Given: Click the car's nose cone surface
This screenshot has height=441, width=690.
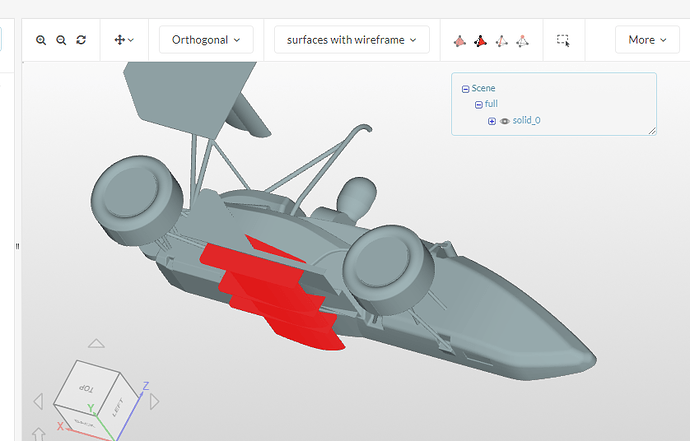Looking at the screenshot, I should pyautogui.click(x=528, y=326).
